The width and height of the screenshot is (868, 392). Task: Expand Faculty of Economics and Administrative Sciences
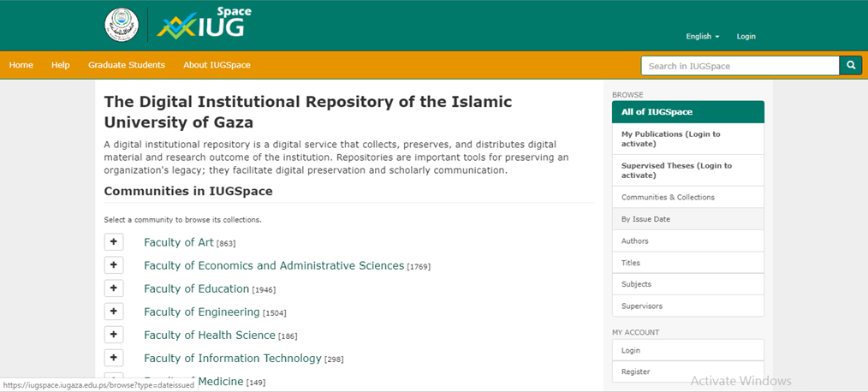tap(114, 265)
